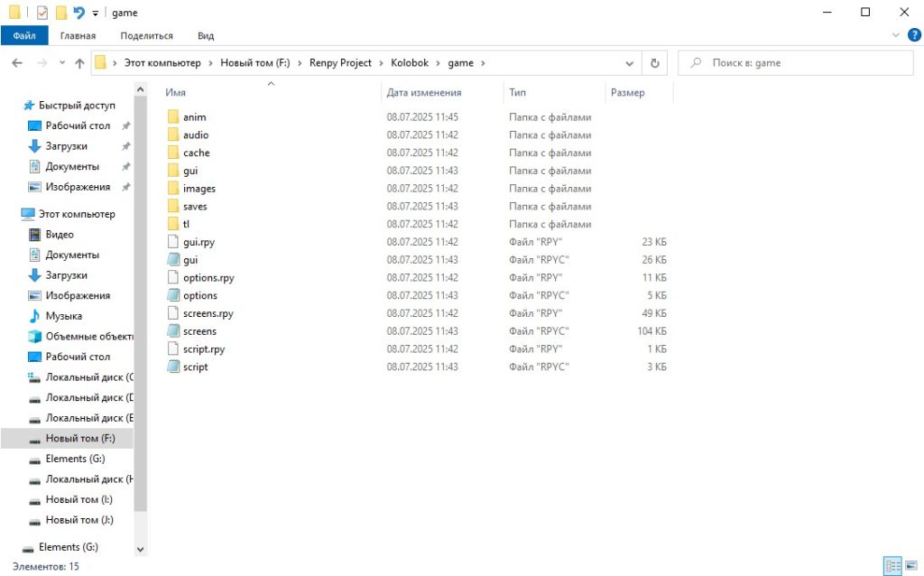Expand the ribbon with chevron
This screenshot has width=924, height=576.
(896, 35)
